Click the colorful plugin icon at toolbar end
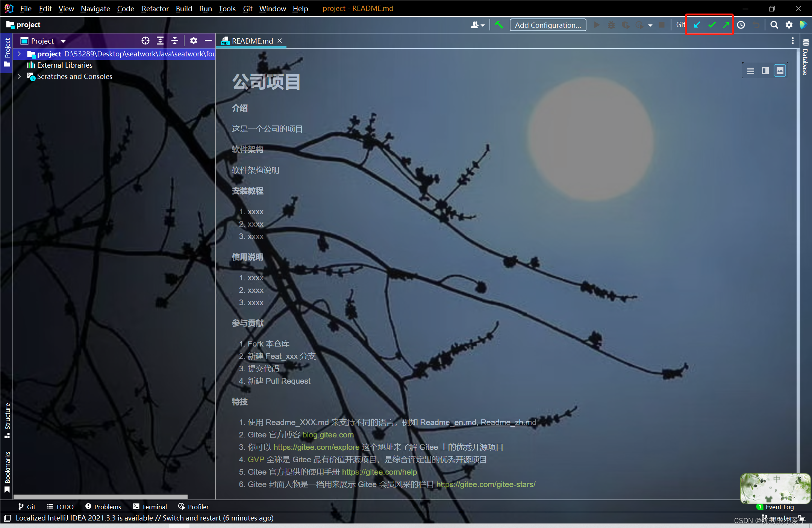The image size is (812, 528). pos(803,25)
